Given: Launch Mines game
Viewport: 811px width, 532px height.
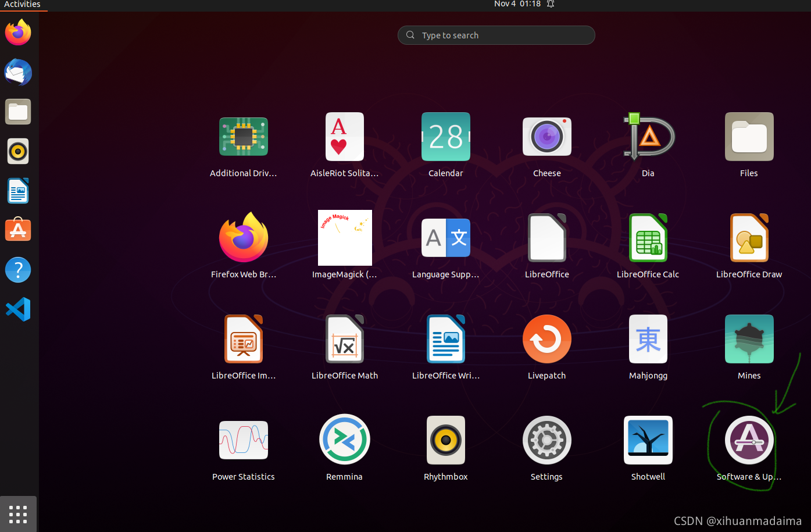Looking at the screenshot, I should [x=749, y=339].
